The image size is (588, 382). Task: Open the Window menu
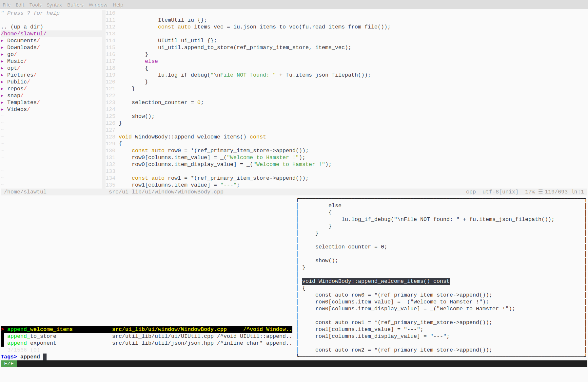click(x=98, y=5)
